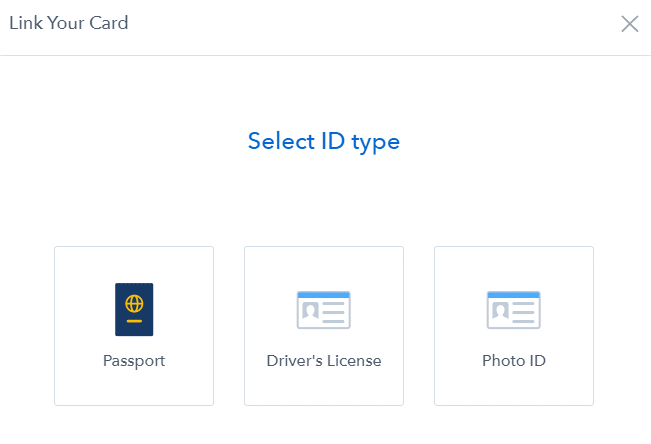The width and height of the screenshot is (651, 444).
Task: Click the Select ID type heading
Action: pyautogui.click(x=324, y=141)
